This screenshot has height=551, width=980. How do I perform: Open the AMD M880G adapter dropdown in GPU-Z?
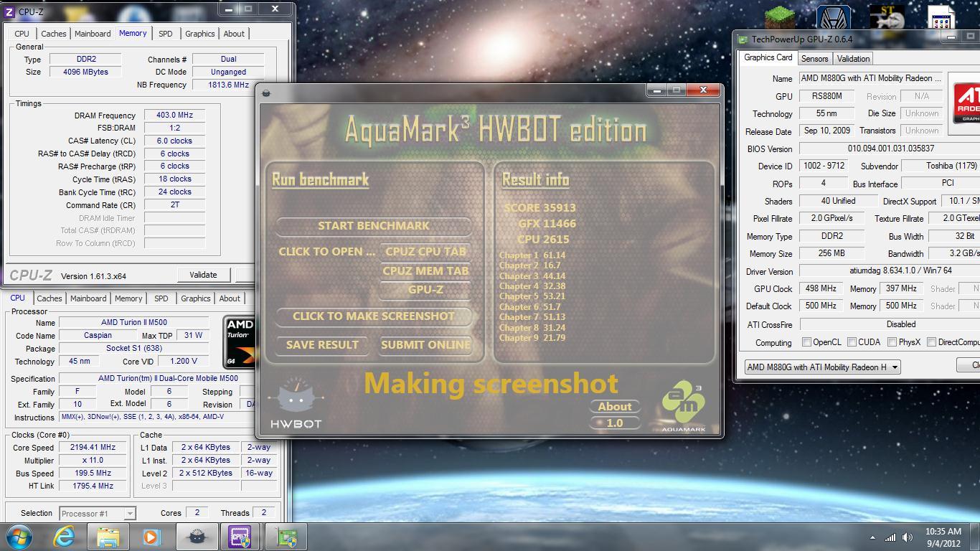pos(822,367)
